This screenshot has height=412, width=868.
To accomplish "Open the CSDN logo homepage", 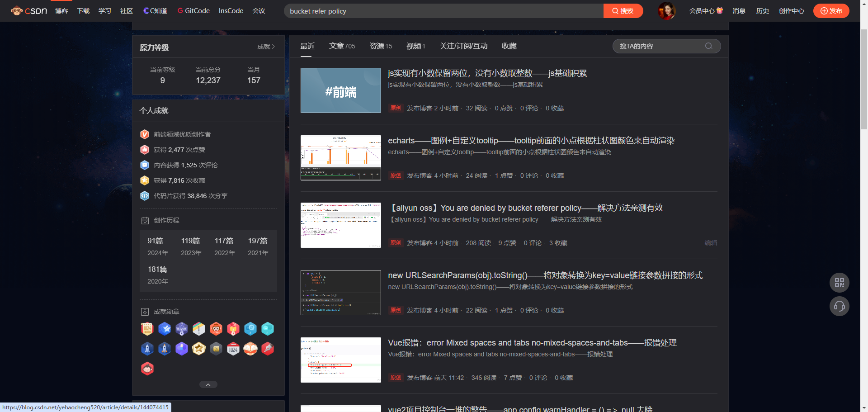I will 29,11.
